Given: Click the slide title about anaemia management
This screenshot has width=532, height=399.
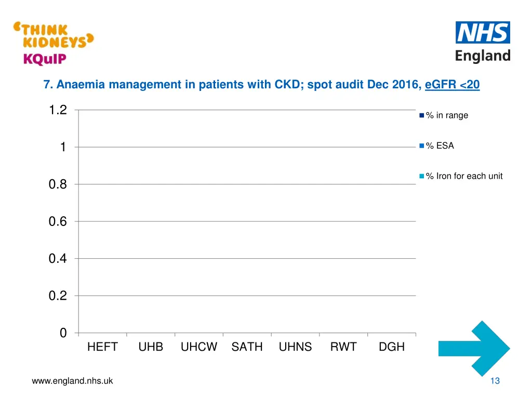Looking at the screenshot, I should tap(234, 85).
